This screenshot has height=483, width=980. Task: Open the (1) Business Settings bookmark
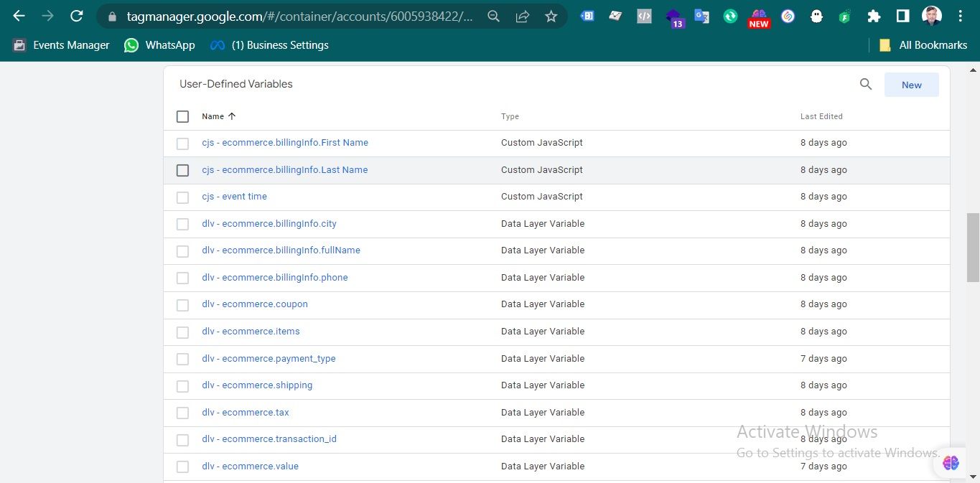[x=269, y=45]
